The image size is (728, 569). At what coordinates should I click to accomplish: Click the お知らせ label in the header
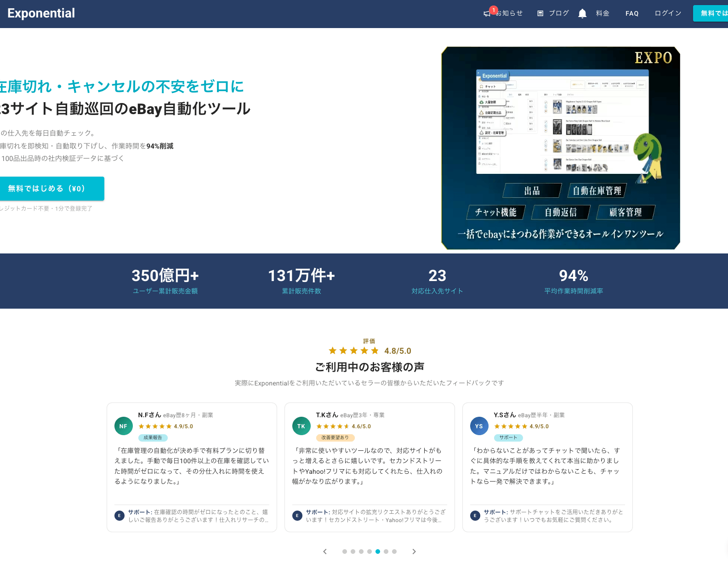pyautogui.click(x=510, y=13)
